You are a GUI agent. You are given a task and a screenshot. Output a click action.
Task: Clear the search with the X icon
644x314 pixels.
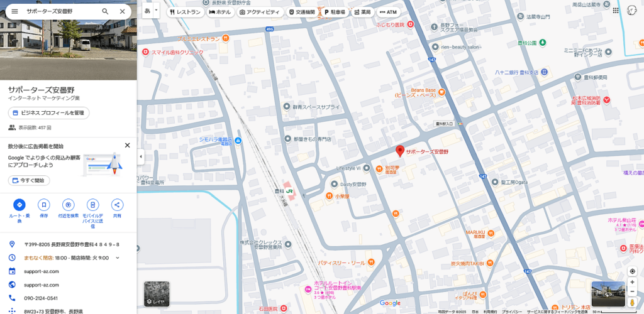tap(123, 11)
